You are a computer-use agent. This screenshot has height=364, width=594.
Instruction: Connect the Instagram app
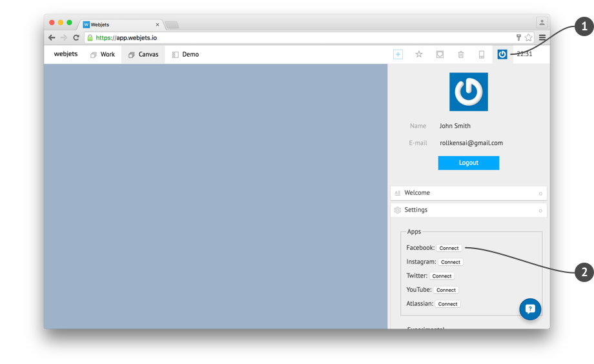tap(451, 262)
